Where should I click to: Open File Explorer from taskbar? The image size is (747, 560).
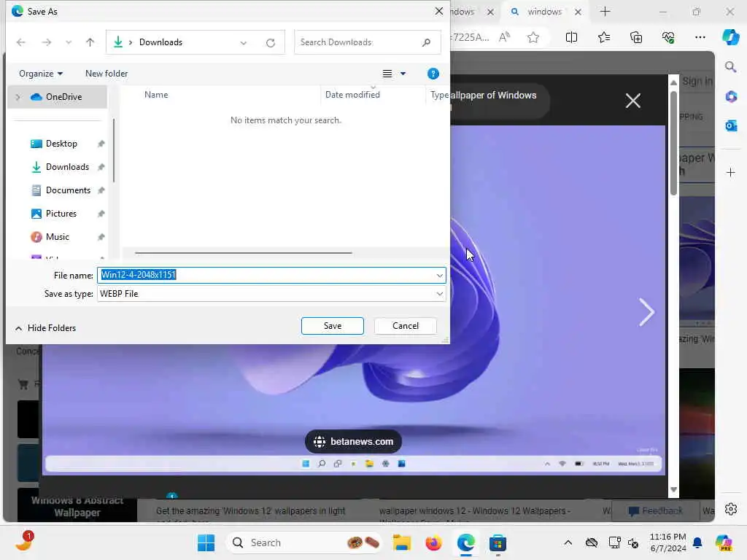tap(402, 542)
